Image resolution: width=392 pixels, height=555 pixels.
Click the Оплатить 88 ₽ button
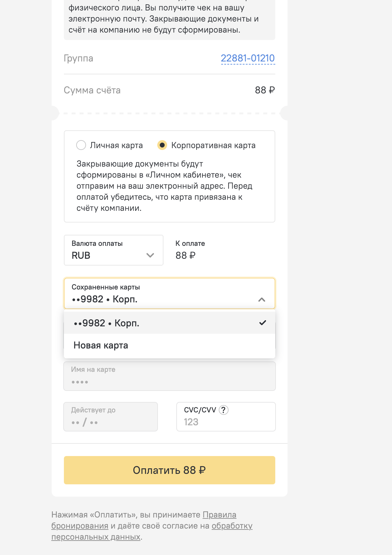click(x=170, y=470)
